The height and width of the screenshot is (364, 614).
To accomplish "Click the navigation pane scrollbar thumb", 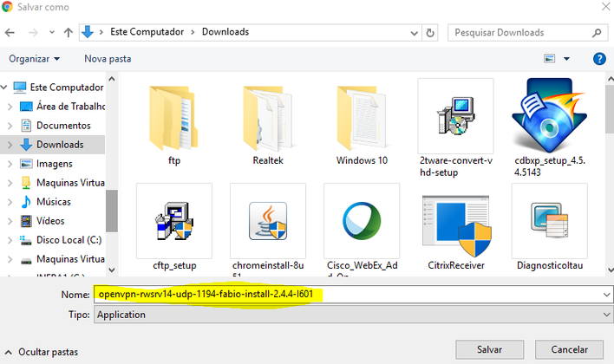I will pyautogui.click(x=112, y=211).
